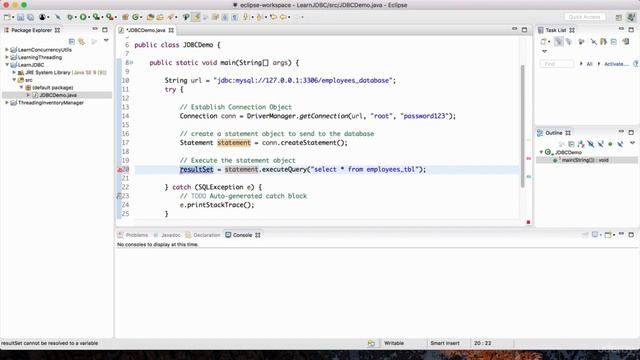Image resolution: width=640 pixels, height=360 pixels.
Task: Toggle Hide Non-Public Members in Outline
Action: 610,144
